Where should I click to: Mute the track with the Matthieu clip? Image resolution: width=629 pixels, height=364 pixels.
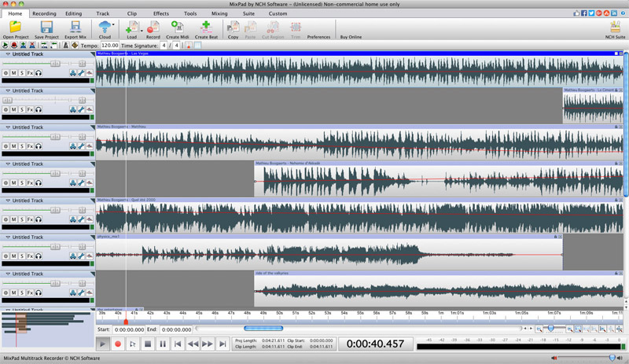[x=13, y=146]
